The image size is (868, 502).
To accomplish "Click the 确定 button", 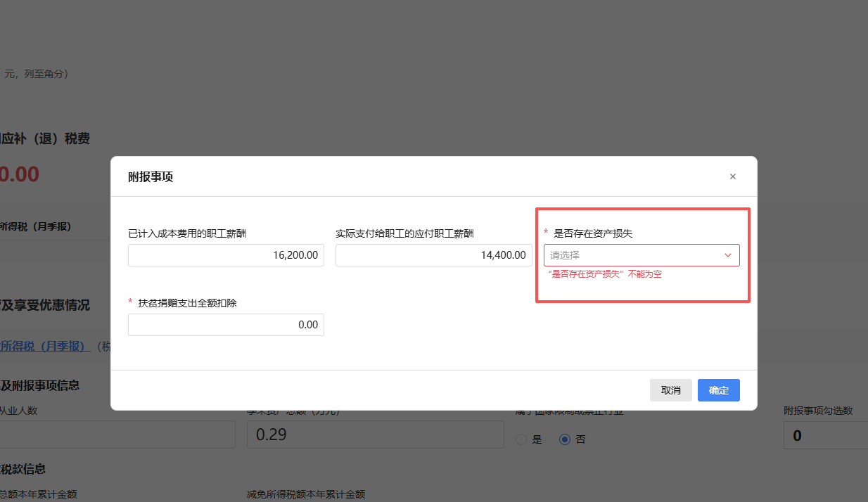I will 718,390.
